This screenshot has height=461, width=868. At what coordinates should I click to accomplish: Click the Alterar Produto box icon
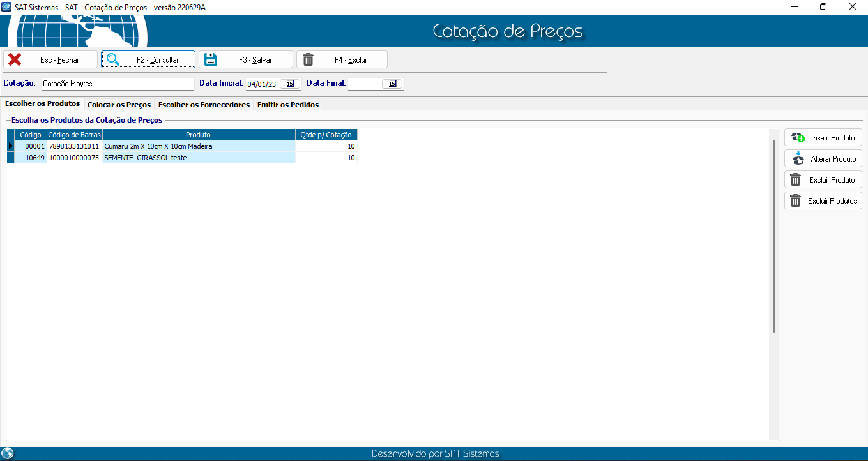click(797, 159)
